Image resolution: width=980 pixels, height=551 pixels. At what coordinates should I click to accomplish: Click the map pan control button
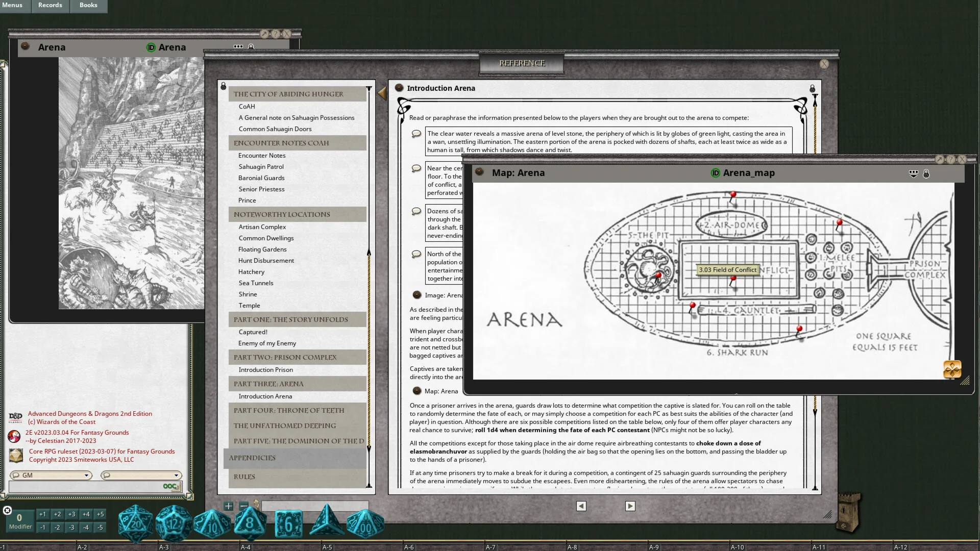[x=952, y=369]
